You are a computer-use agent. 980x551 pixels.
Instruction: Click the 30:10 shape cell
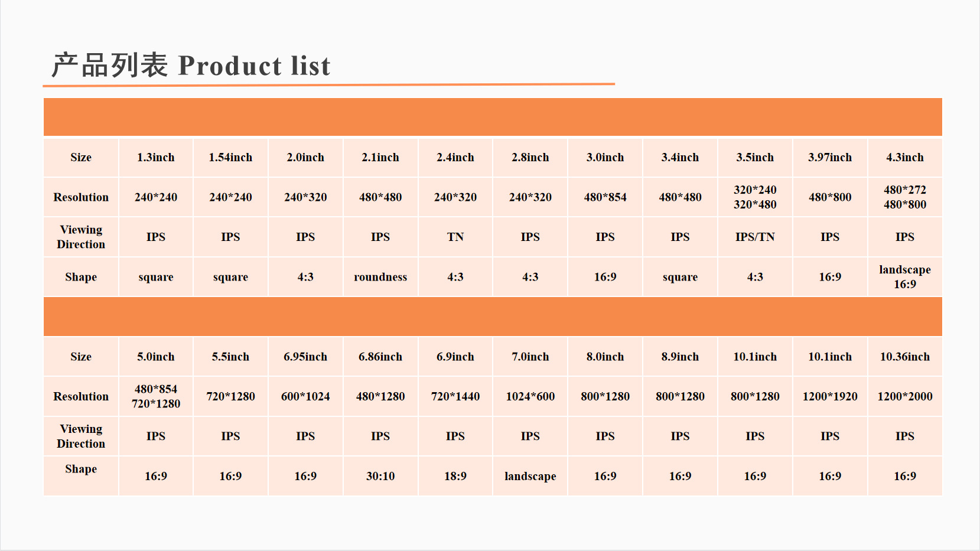click(x=380, y=476)
